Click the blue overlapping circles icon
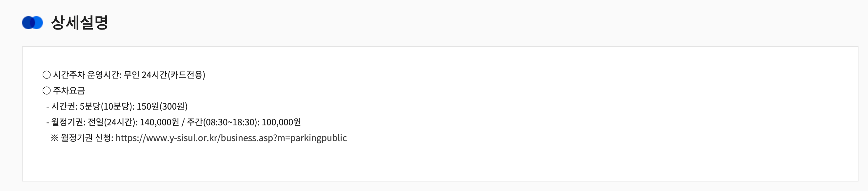 coord(32,23)
